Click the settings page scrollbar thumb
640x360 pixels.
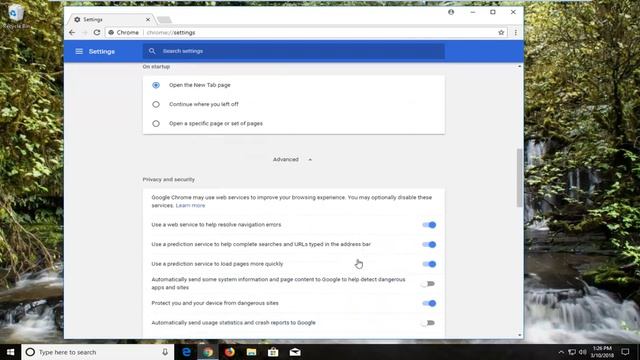[x=520, y=178]
